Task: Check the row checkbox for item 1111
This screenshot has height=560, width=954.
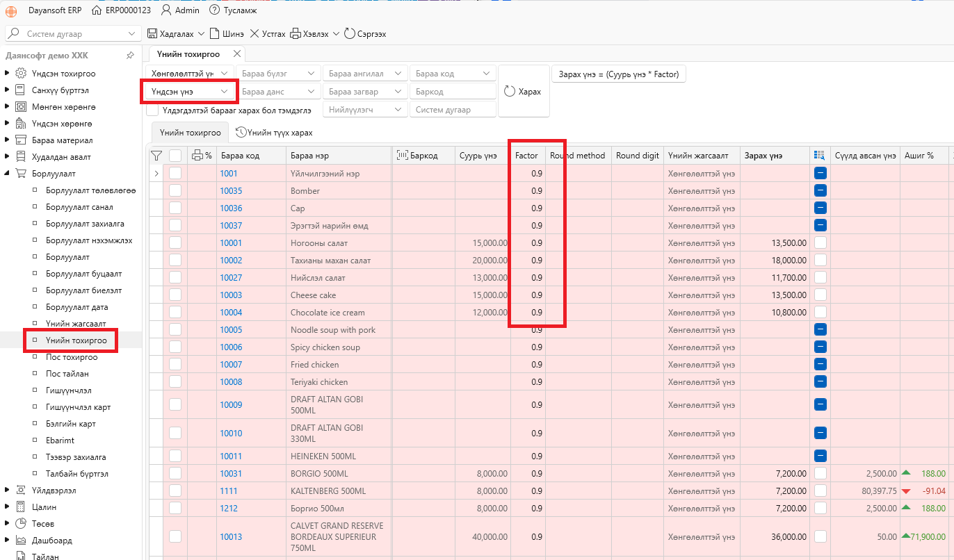Action: tap(175, 491)
